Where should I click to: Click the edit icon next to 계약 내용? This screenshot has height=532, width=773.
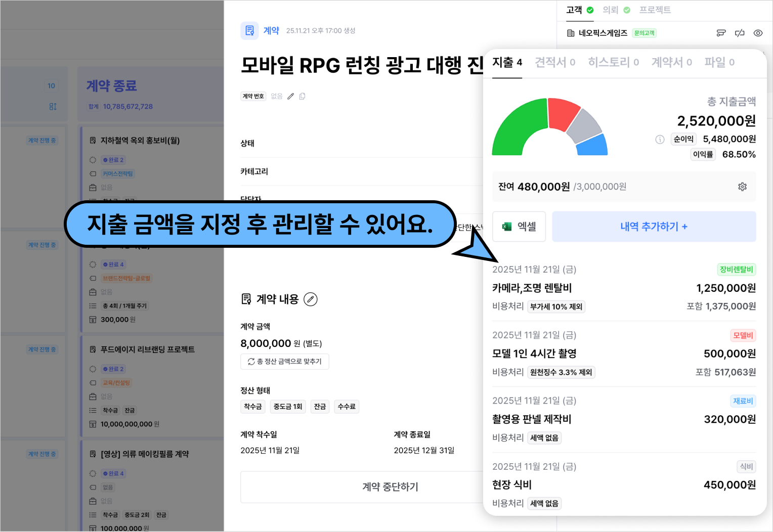click(x=311, y=299)
